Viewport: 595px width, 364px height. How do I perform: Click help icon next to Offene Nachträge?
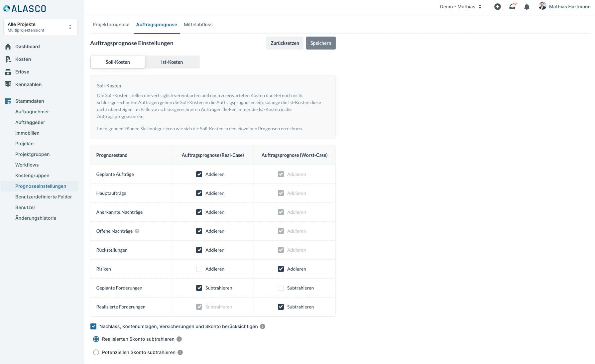click(x=137, y=231)
